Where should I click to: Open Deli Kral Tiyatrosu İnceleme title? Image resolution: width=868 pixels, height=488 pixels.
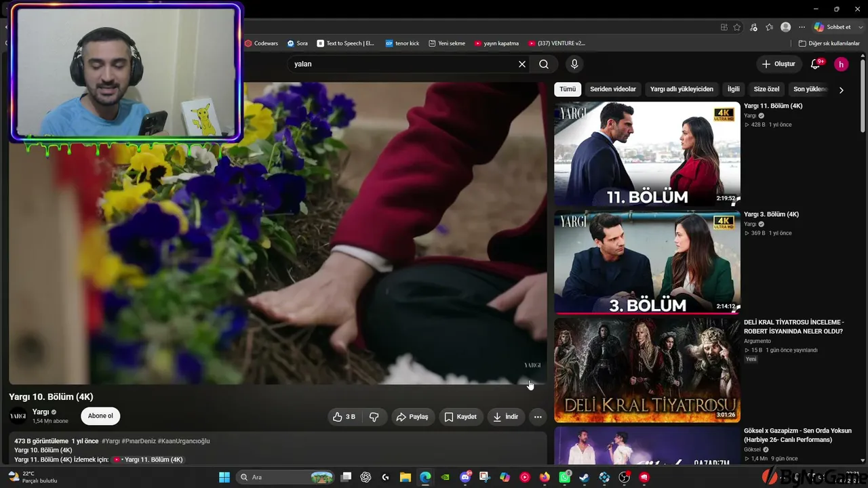click(x=793, y=327)
